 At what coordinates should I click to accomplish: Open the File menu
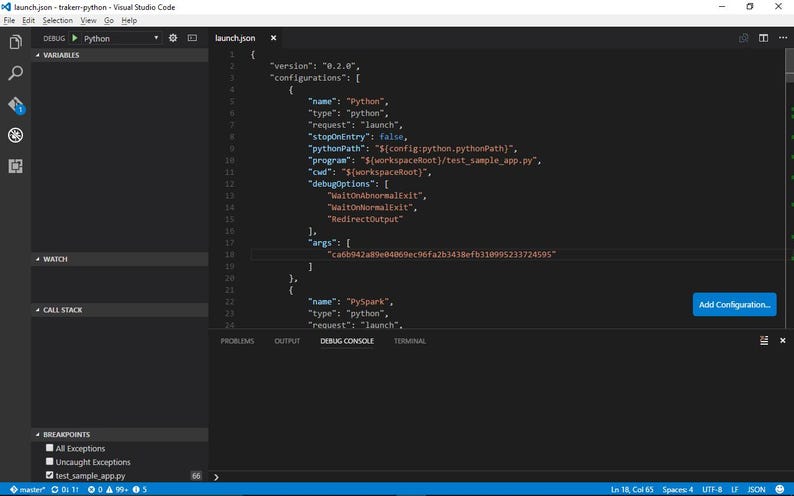[x=9, y=20]
